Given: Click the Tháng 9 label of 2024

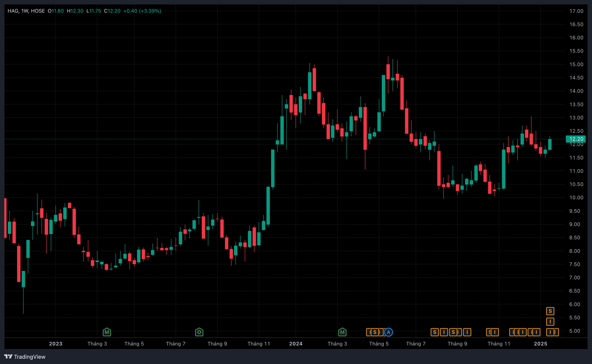Looking at the screenshot, I should (x=457, y=343).
